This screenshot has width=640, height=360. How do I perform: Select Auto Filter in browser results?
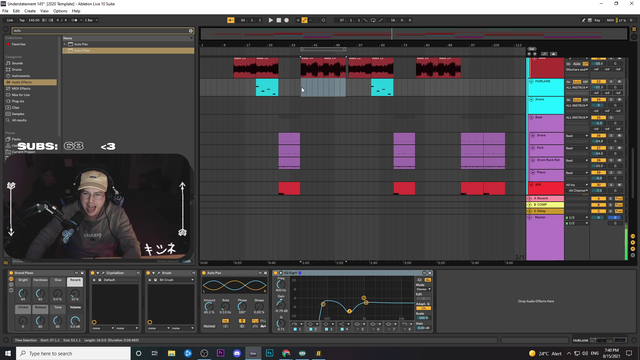click(128, 51)
